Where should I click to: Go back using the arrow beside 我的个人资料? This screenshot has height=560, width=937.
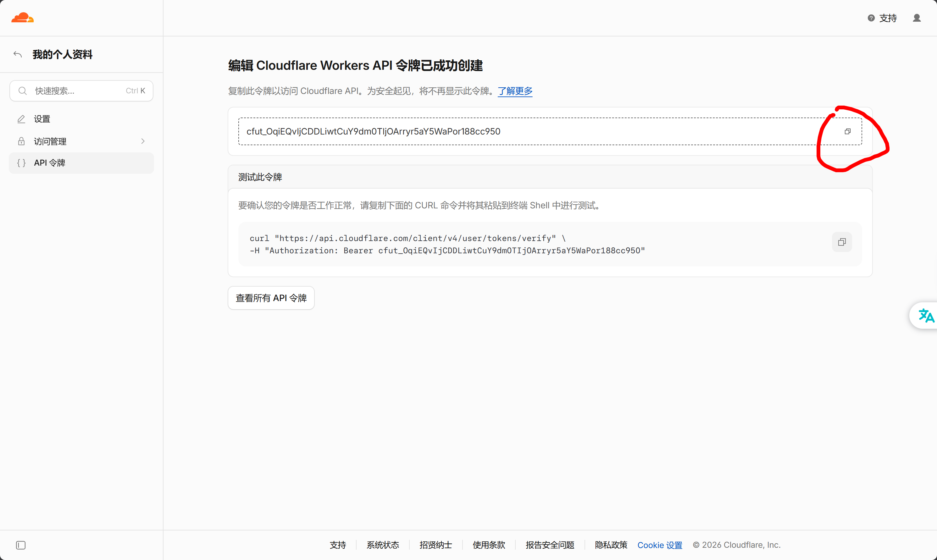pyautogui.click(x=18, y=54)
